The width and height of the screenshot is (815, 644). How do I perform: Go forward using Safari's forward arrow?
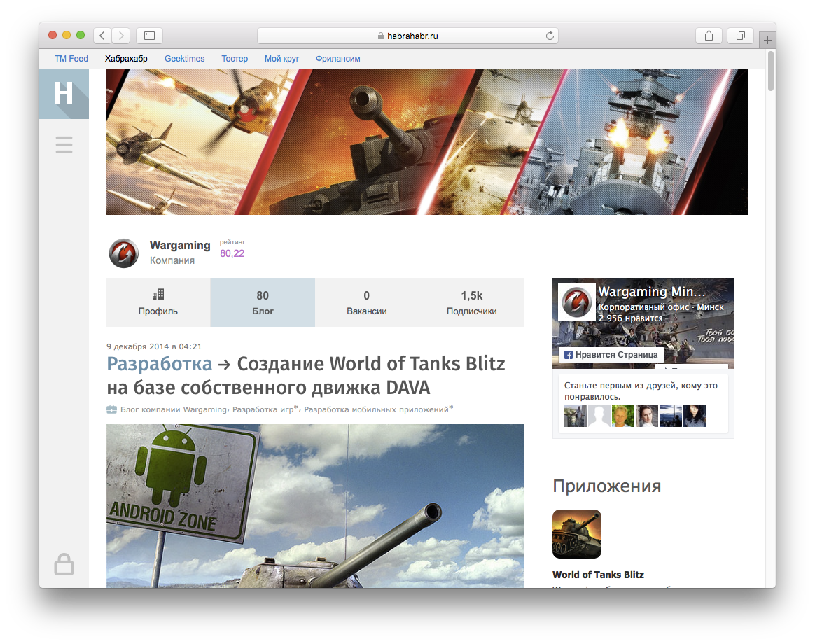click(x=120, y=35)
